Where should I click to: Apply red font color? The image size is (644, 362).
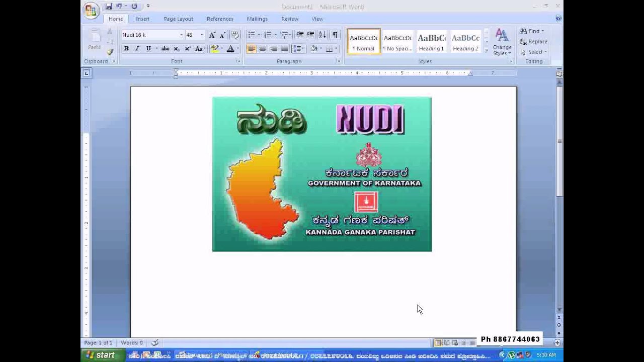[x=230, y=49]
